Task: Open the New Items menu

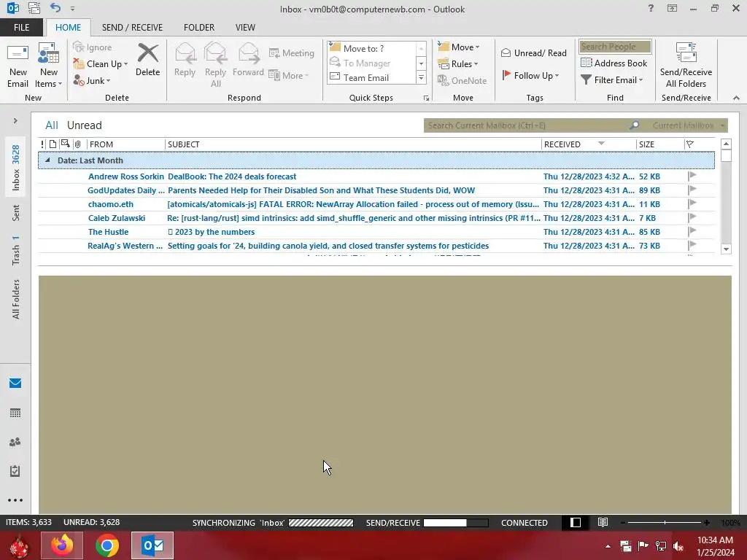Action: click(49, 65)
